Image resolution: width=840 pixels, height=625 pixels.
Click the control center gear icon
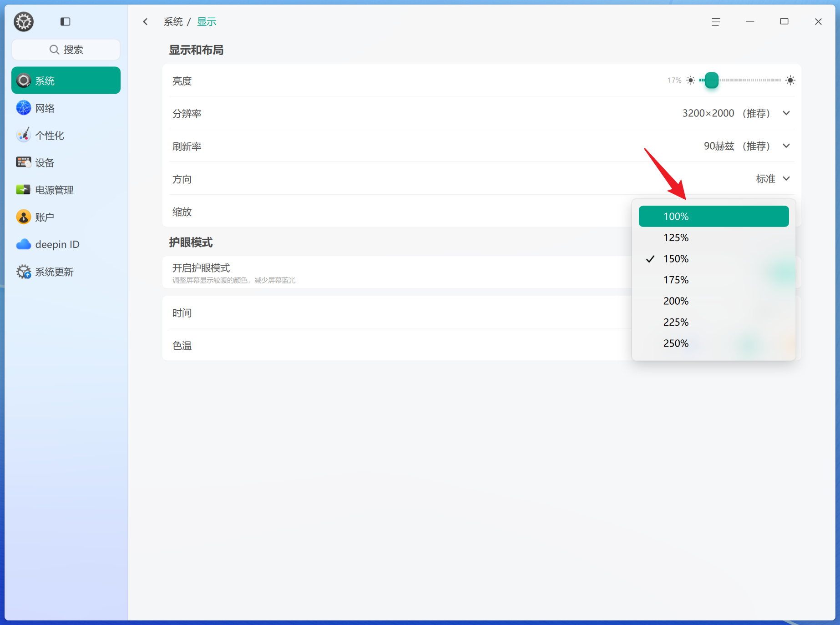(24, 22)
